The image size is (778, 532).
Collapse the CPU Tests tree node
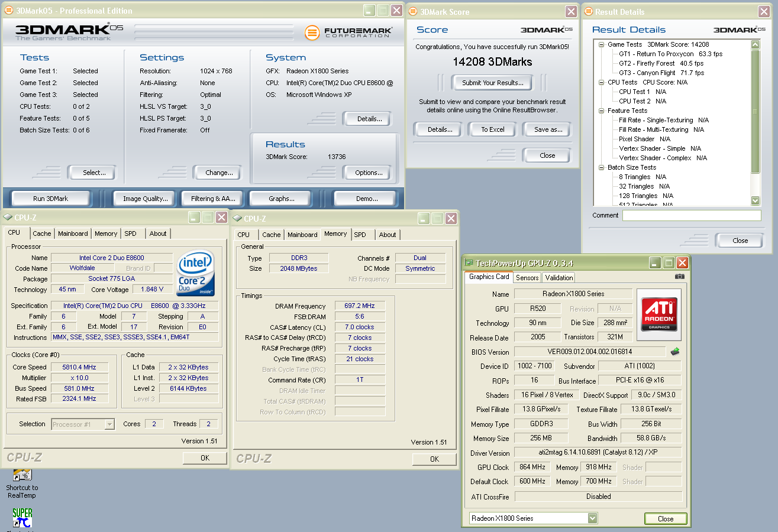pyautogui.click(x=601, y=82)
